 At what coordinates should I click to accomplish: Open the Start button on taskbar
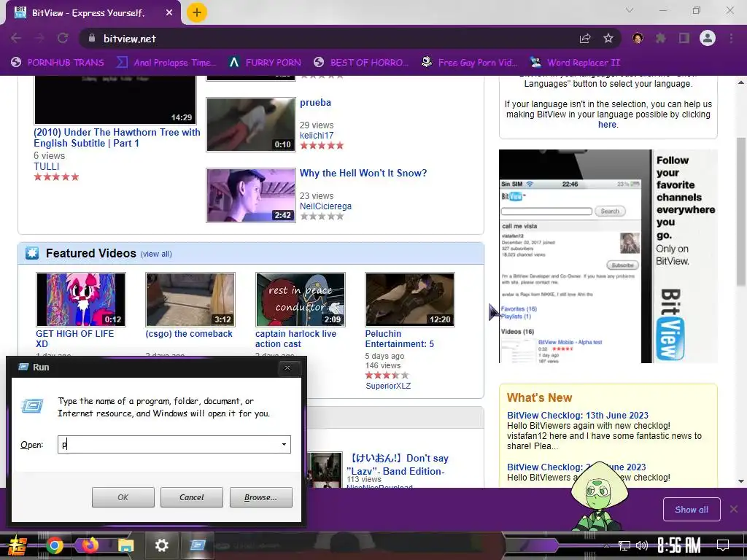pos(18,545)
